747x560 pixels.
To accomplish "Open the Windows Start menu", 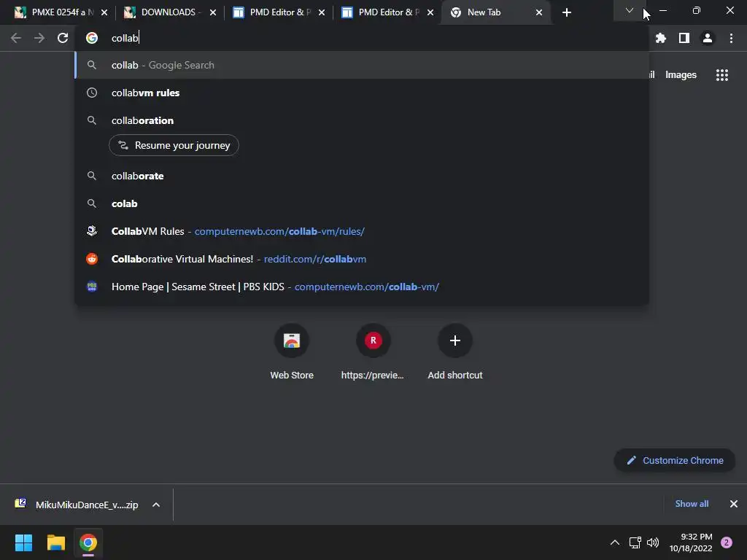I will pyautogui.click(x=23, y=542).
